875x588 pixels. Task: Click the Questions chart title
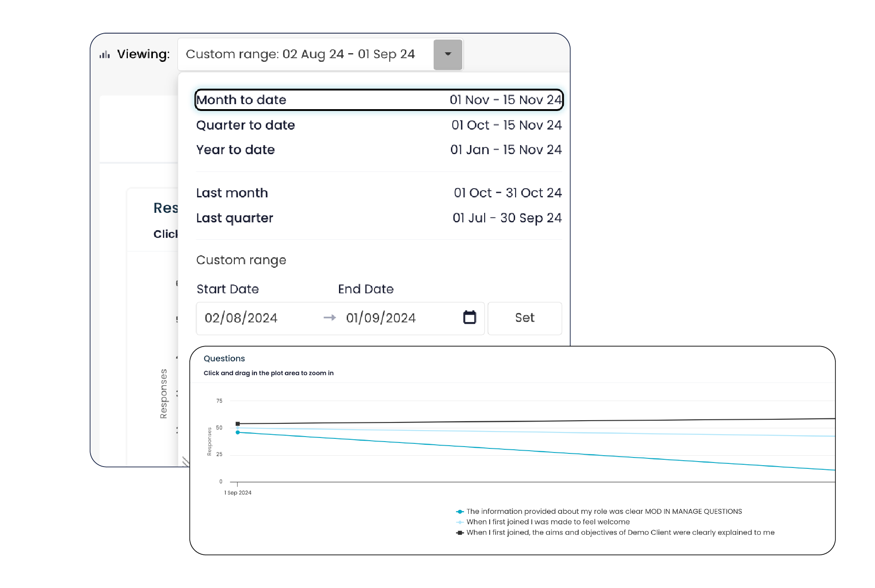224,358
